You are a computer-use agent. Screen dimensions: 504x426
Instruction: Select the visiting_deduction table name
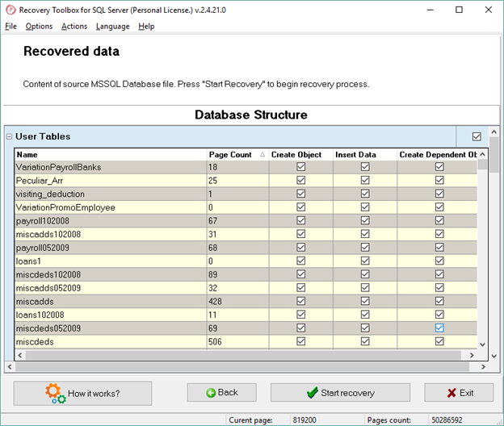pyautogui.click(x=50, y=194)
